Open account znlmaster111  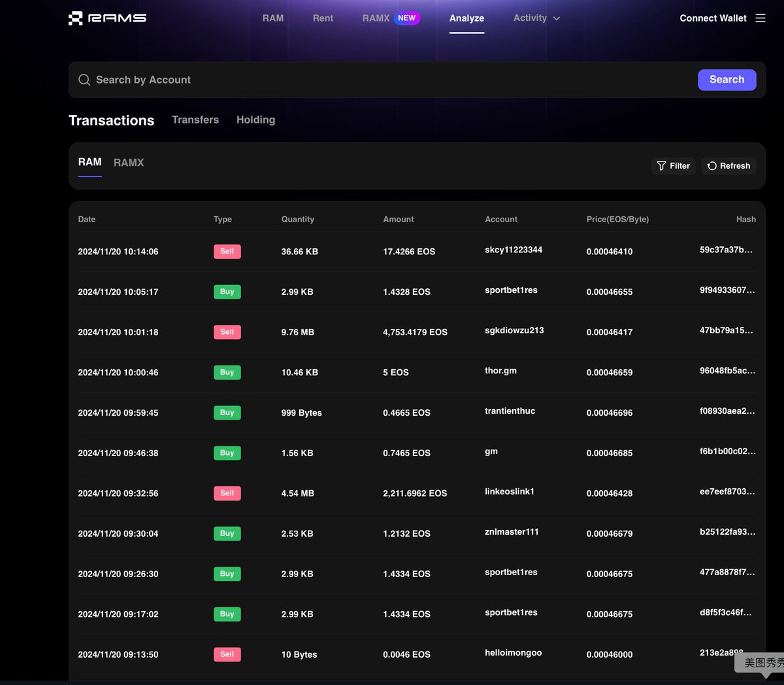click(512, 532)
